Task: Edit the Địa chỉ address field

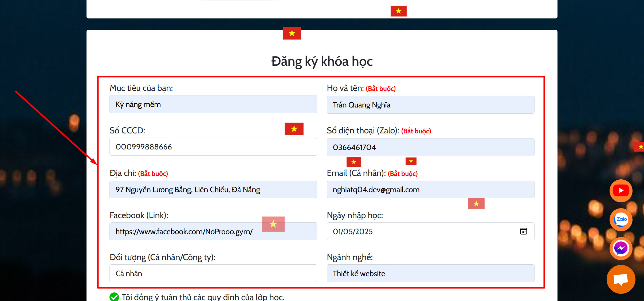Action: (213, 190)
